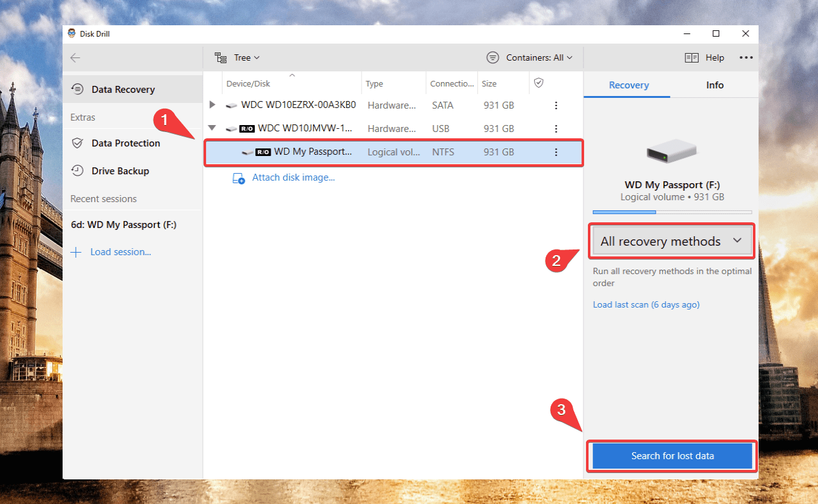Click the R/O badge on WDC WD10JMVW row
Image resolution: width=818 pixels, height=504 pixels.
[x=247, y=129]
